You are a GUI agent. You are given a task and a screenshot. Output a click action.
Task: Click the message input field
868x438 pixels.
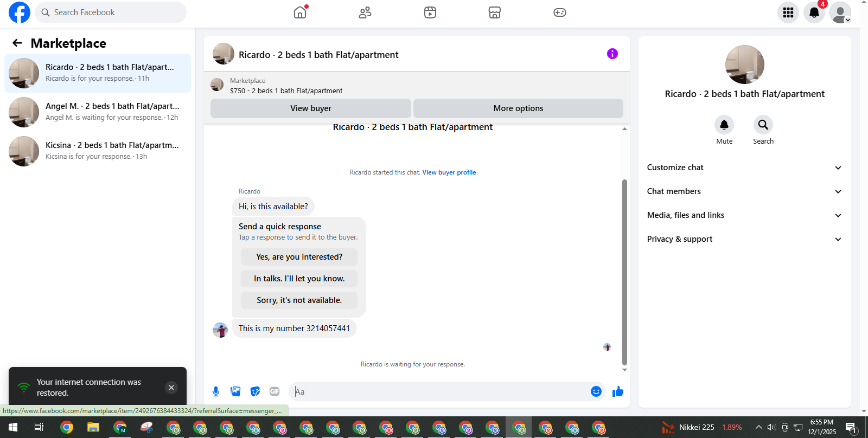439,391
